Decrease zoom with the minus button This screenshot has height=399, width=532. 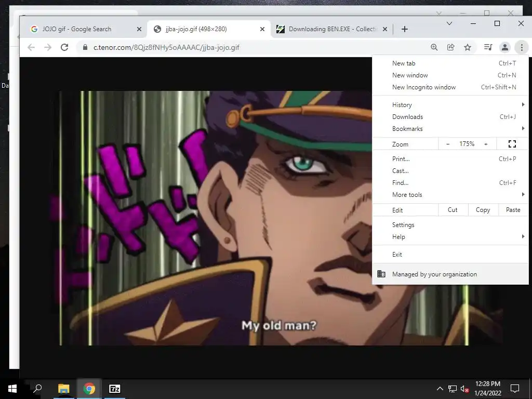(x=448, y=144)
